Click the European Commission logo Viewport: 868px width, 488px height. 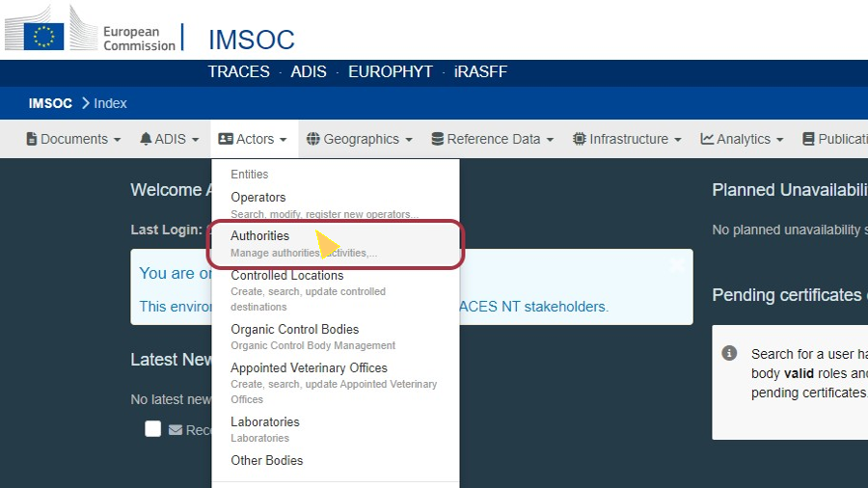[91, 29]
